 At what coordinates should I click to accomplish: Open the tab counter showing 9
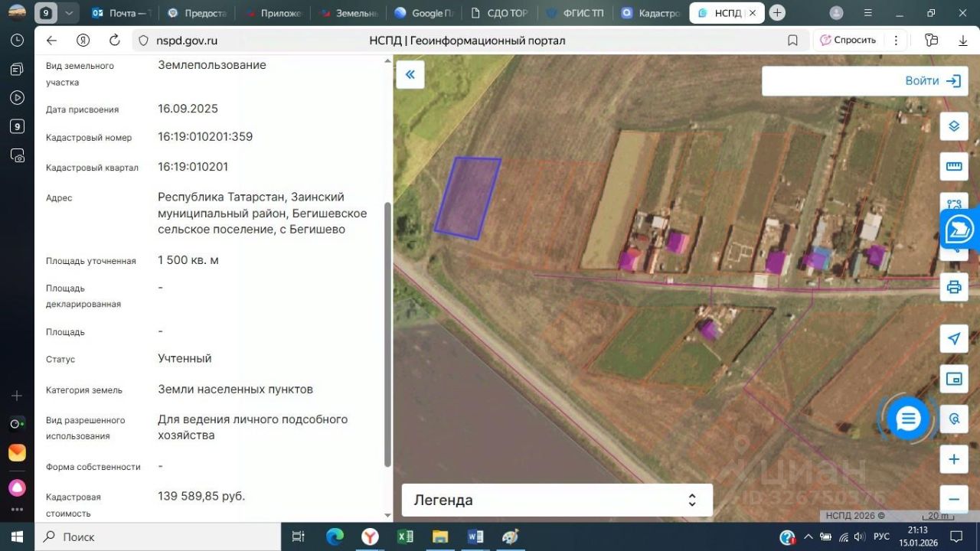coord(46,13)
